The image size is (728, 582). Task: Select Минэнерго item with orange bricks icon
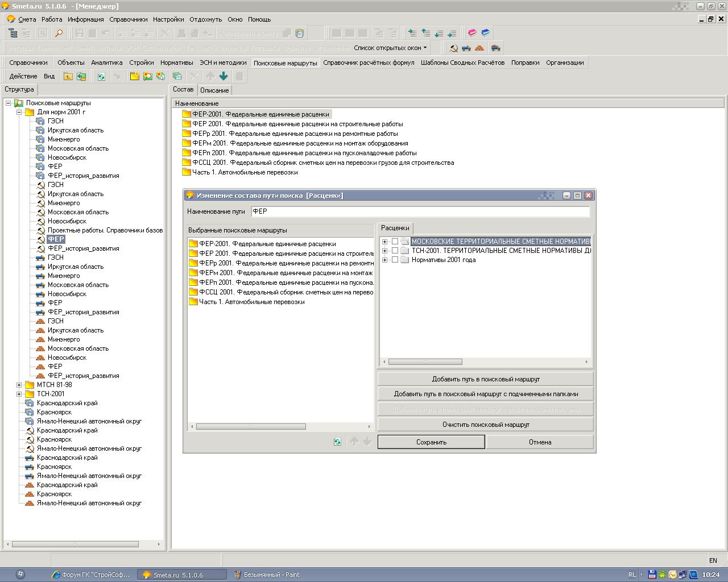point(64,339)
